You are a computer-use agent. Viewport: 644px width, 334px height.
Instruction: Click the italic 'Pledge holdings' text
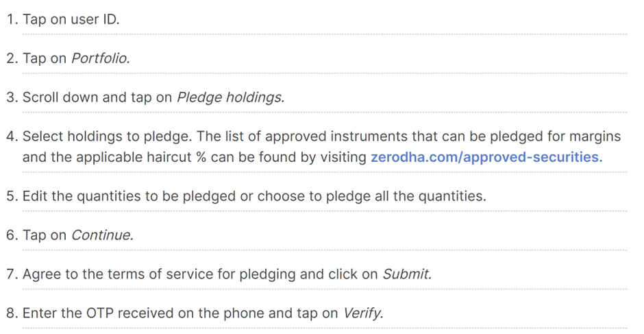click(230, 97)
